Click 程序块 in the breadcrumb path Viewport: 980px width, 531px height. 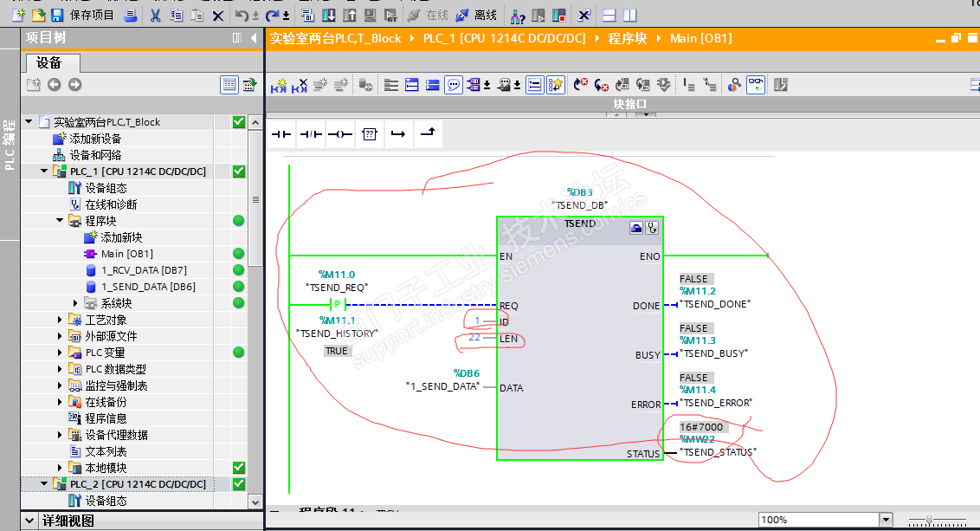pos(626,38)
